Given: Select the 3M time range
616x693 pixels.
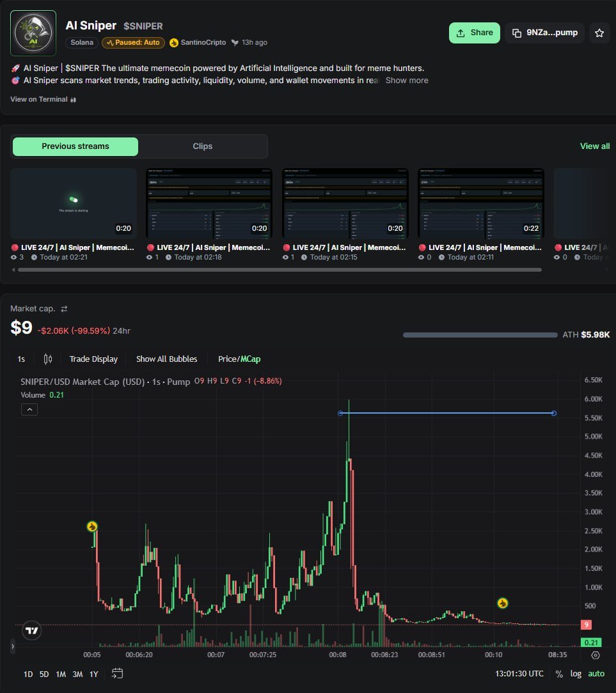Looking at the screenshot, I should pyautogui.click(x=77, y=674).
